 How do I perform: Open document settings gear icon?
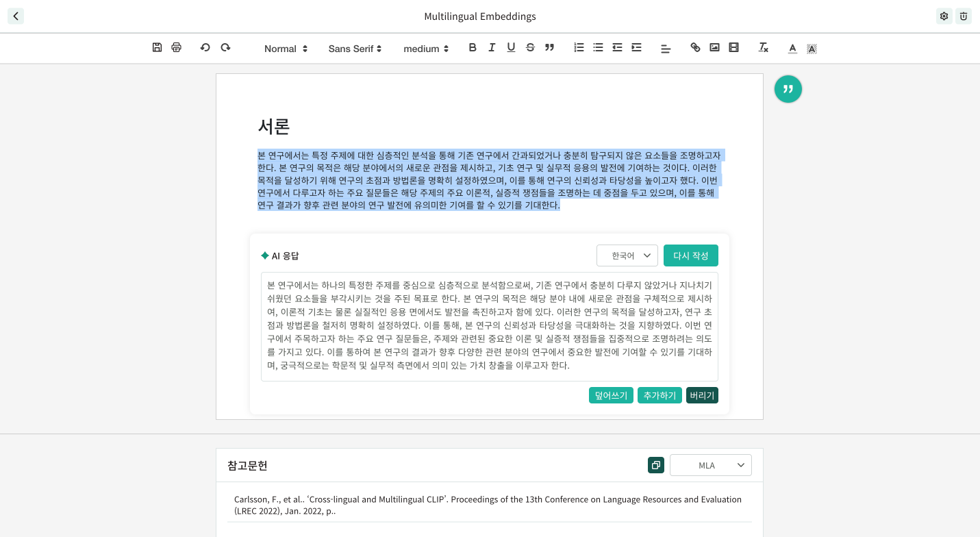tap(944, 16)
